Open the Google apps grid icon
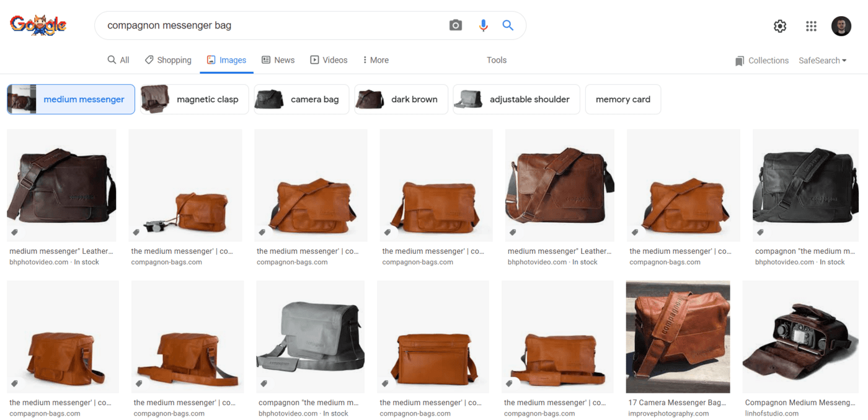 coord(811,26)
